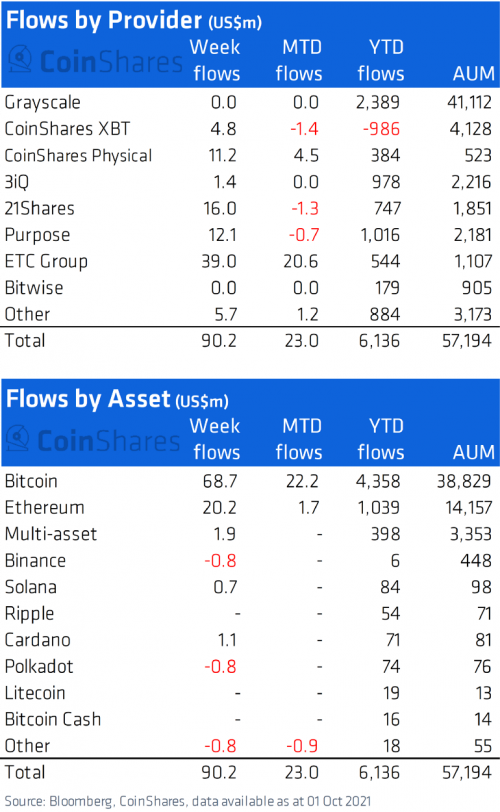
Task: Click the YTD flows header in provider table
Action: pyautogui.click(x=381, y=60)
